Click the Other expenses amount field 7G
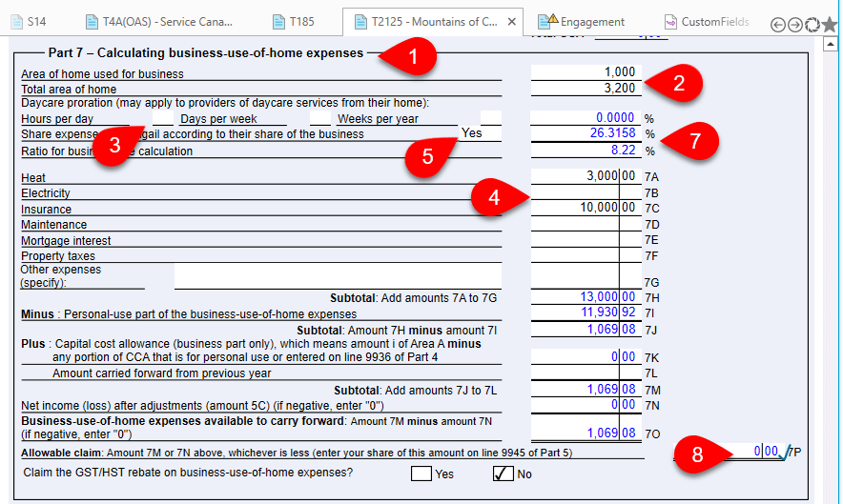The image size is (843, 504). [586, 275]
